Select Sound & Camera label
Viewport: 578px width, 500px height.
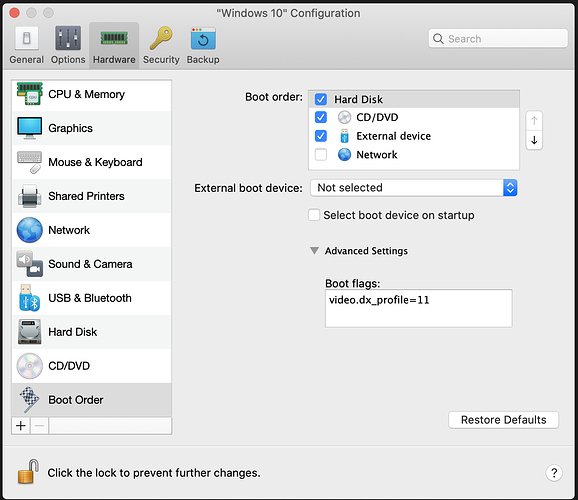pyautogui.click(x=90, y=264)
